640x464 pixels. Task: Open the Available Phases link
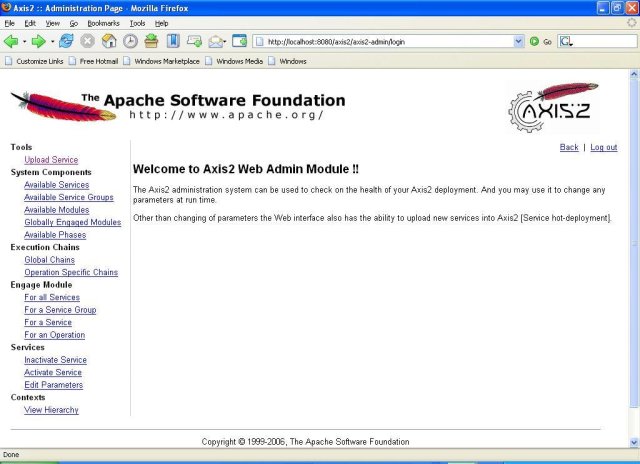(x=55, y=235)
